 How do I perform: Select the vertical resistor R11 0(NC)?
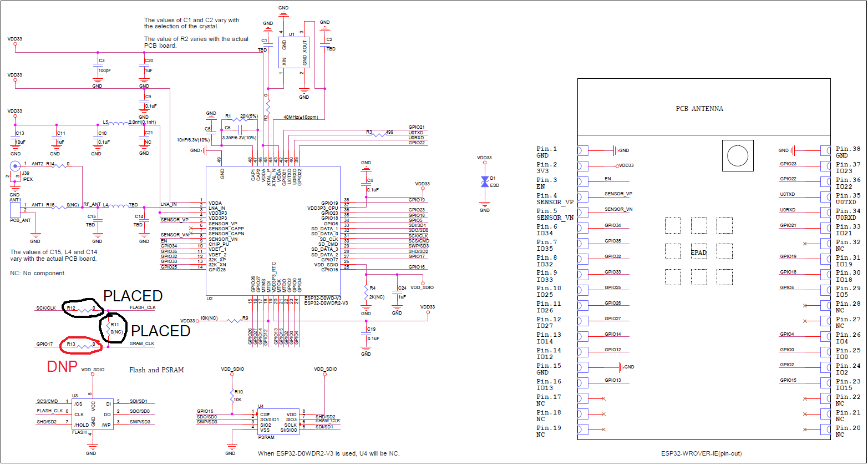coord(108,328)
